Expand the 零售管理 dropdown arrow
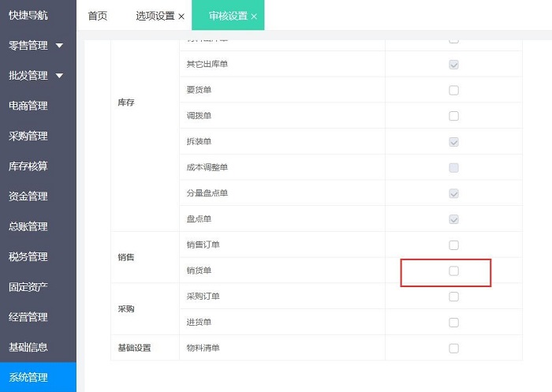552x392 pixels. (x=60, y=46)
